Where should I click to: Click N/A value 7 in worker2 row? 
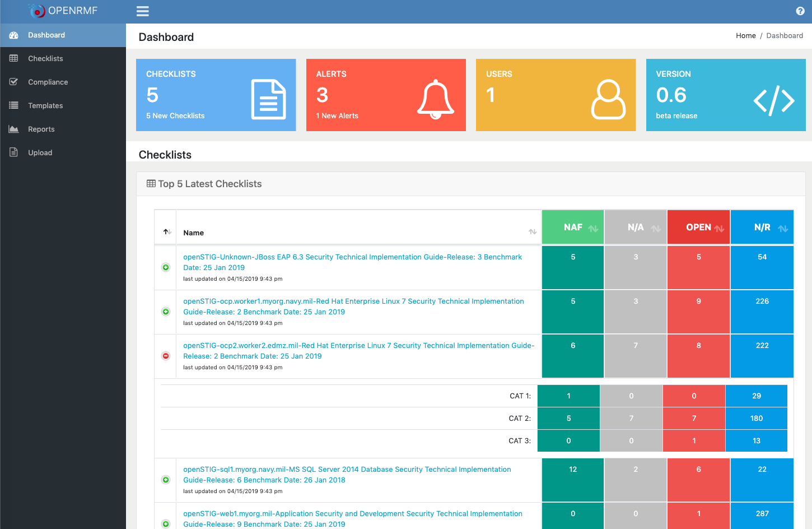pyautogui.click(x=636, y=345)
